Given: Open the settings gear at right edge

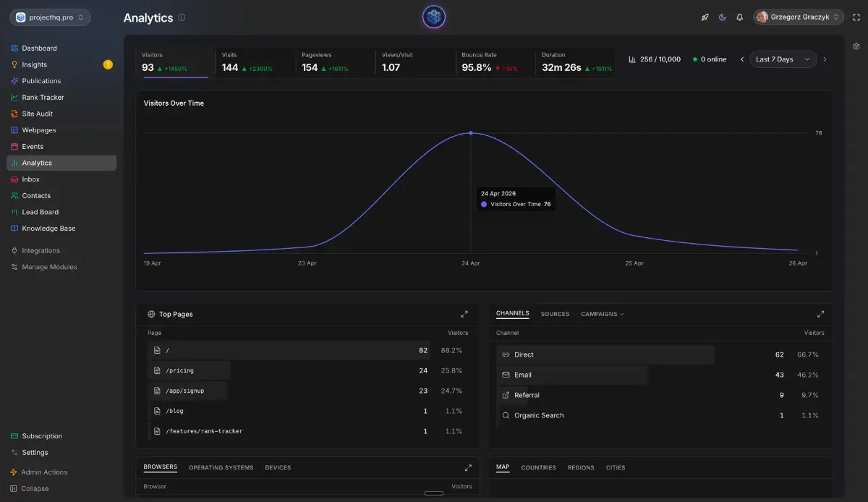Looking at the screenshot, I should click(x=856, y=46).
